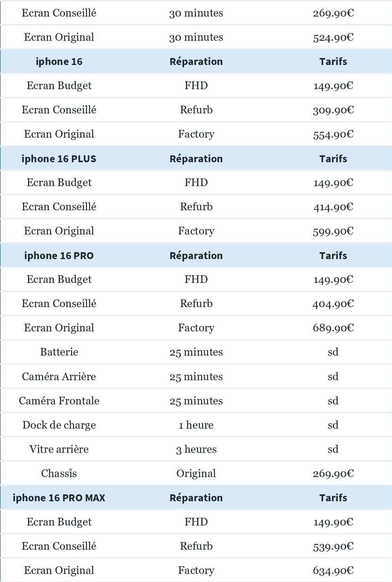Click the iphone 16 PRO MAX header

[59, 498]
